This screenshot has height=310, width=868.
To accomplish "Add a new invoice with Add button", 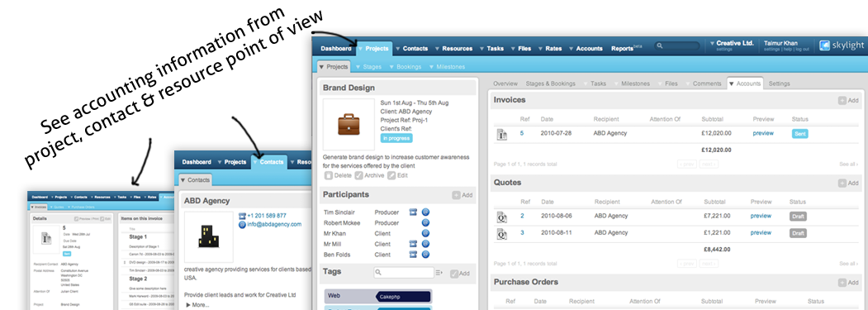I will [x=848, y=100].
